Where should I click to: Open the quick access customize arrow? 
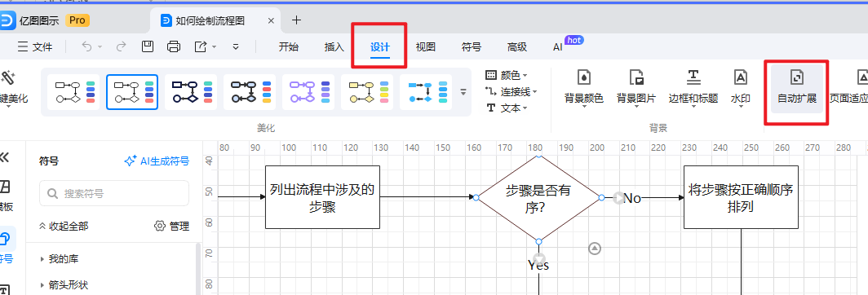pyautogui.click(x=236, y=47)
